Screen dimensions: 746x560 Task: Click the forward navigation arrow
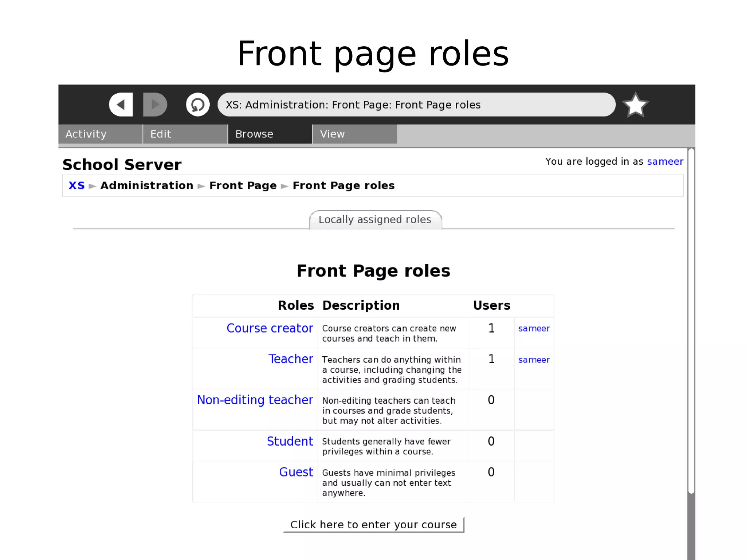pos(155,105)
